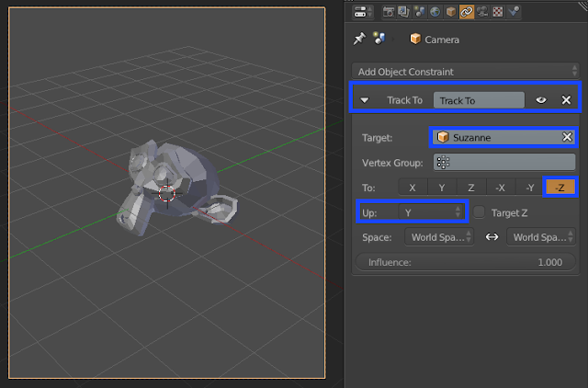588x388 pixels.
Task: Set the To axis to Y
Action: [442, 188]
